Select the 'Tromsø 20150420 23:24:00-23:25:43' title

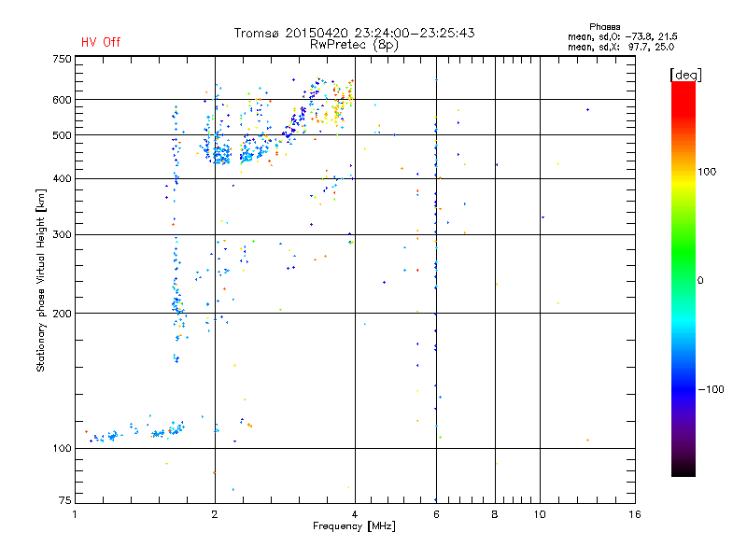click(354, 33)
